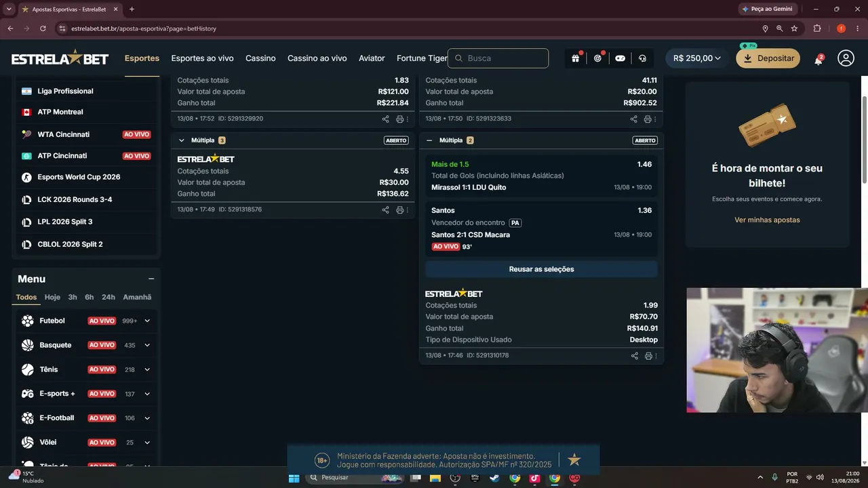The height and width of the screenshot is (488, 868).
Task: Expand the Tênis category
Action: (x=147, y=369)
